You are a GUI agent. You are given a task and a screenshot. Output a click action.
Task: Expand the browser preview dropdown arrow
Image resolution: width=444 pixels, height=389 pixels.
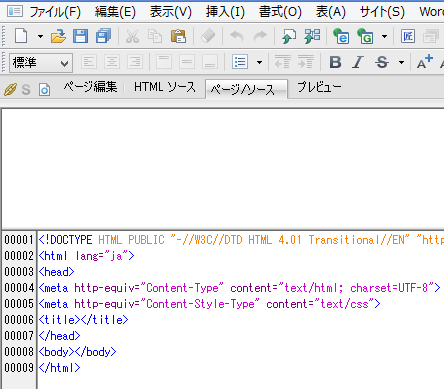pyautogui.click(x=384, y=36)
